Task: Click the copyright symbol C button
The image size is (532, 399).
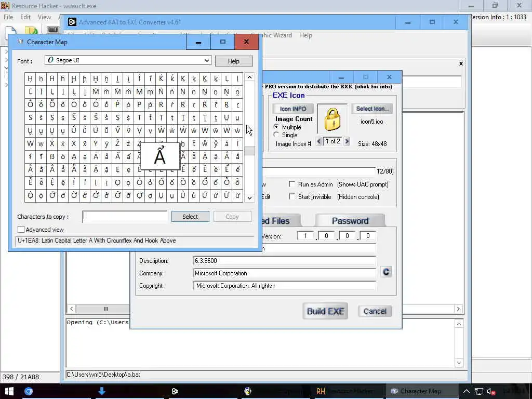Action: tap(386, 272)
